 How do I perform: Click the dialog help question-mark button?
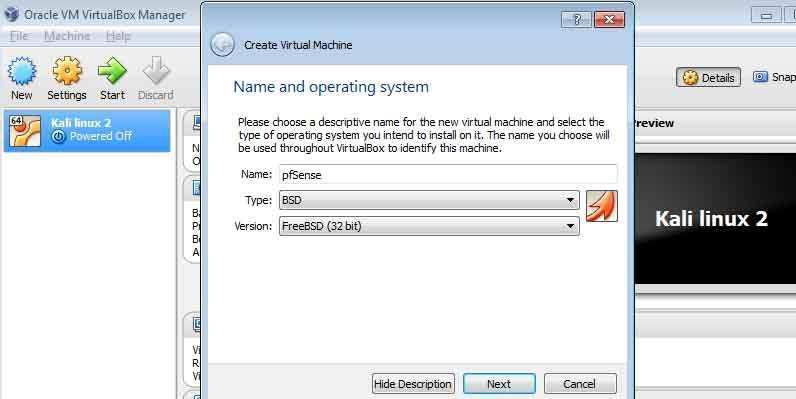click(x=577, y=19)
